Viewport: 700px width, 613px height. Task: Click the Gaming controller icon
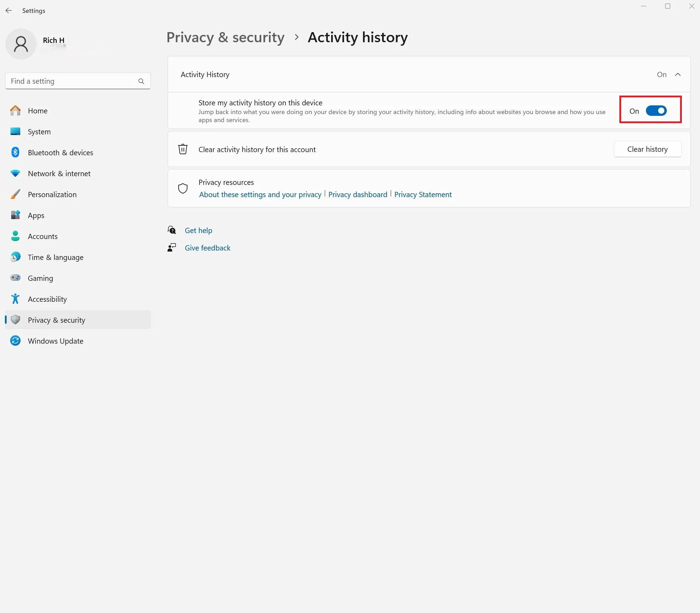pyautogui.click(x=15, y=278)
